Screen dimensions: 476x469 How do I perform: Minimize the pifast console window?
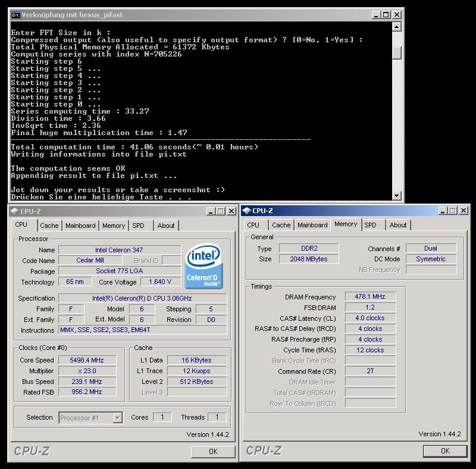[376, 14]
